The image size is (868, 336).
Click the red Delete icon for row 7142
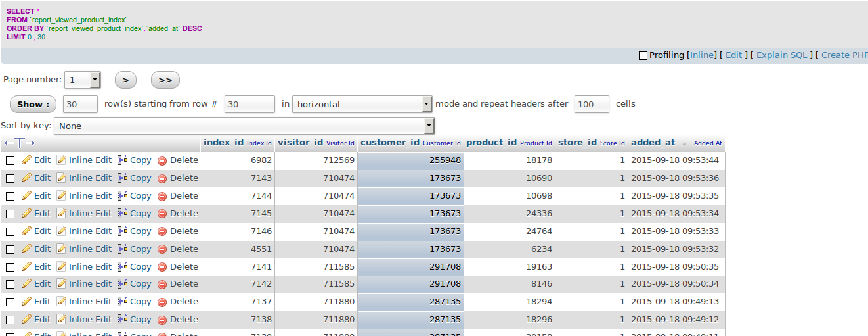162,284
